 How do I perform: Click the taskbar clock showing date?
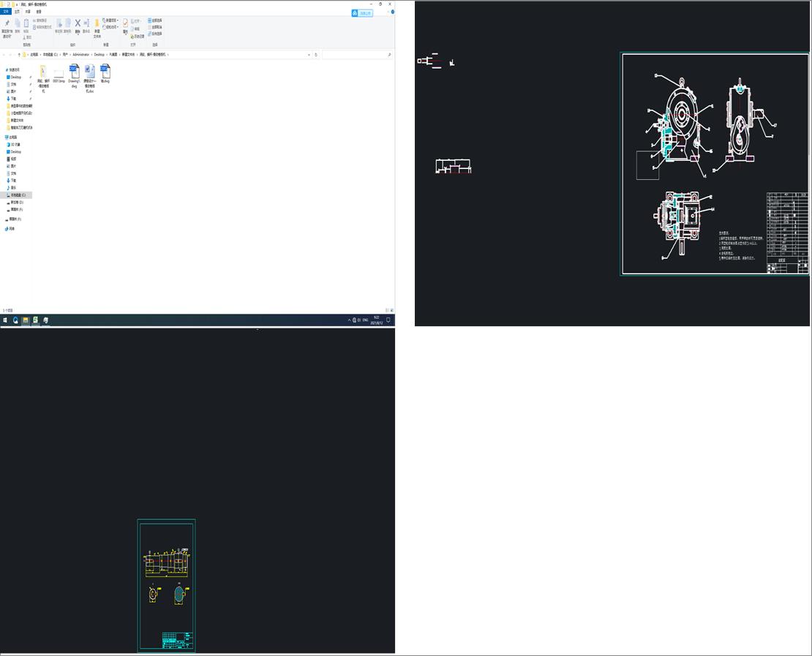pos(377,320)
